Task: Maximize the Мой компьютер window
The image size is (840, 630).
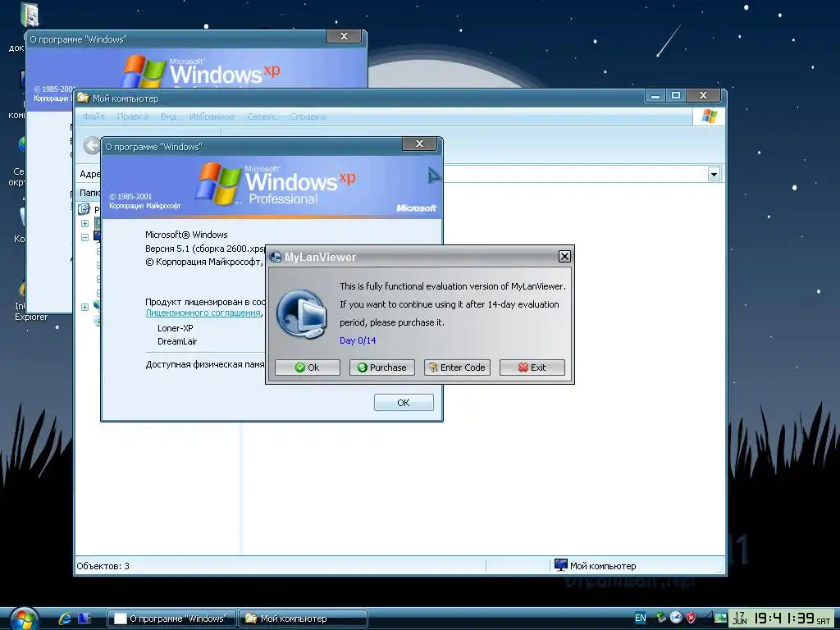Action: coord(676,96)
